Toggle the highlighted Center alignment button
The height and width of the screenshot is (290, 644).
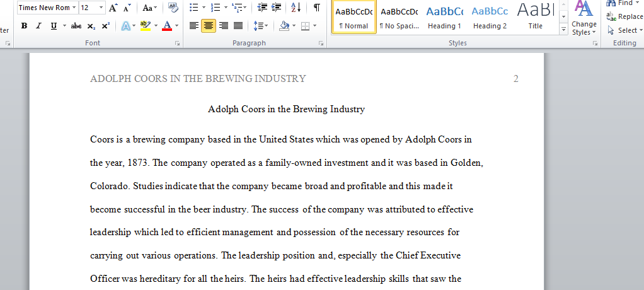[x=209, y=26]
